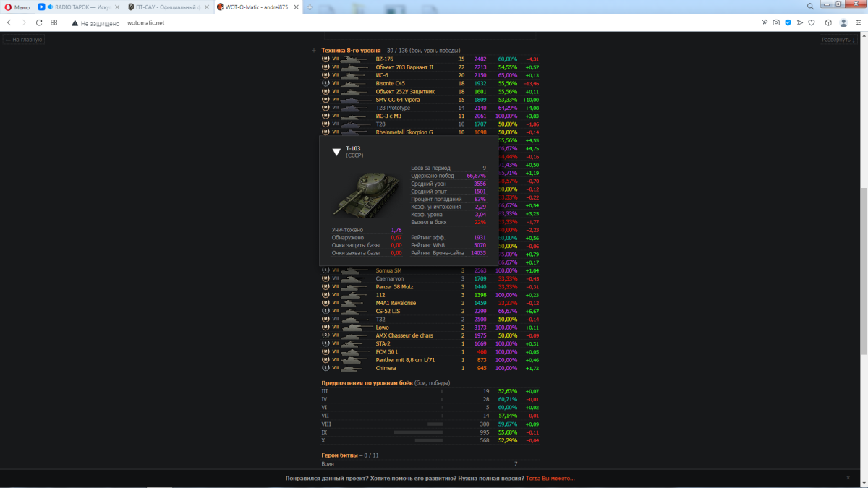Dismiss the bottom donation banner
Image resolution: width=868 pixels, height=488 pixels.
[848, 478]
